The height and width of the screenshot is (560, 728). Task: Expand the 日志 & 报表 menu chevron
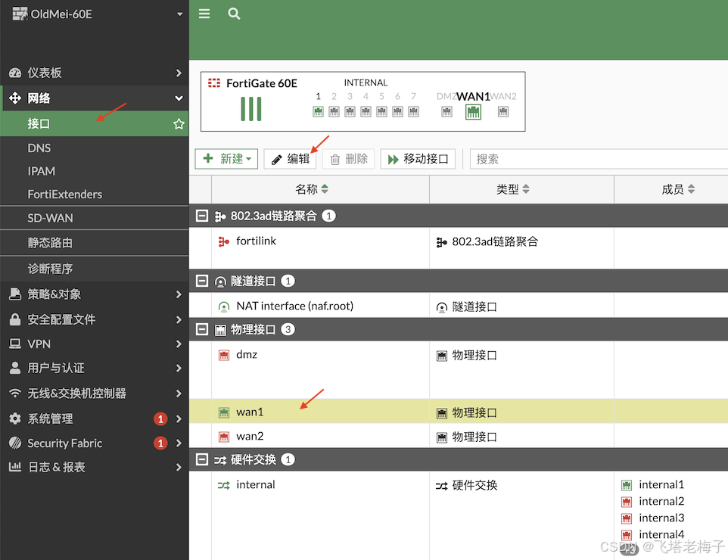(x=179, y=467)
